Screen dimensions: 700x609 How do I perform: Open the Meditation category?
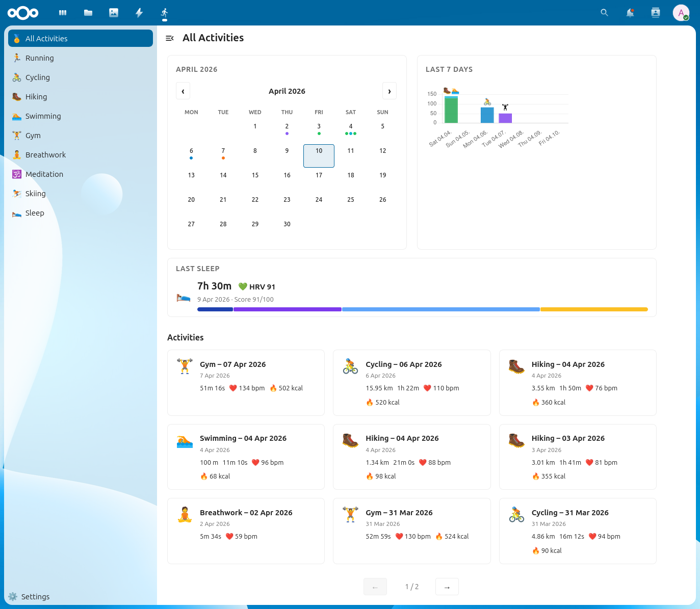pyautogui.click(x=43, y=174)
